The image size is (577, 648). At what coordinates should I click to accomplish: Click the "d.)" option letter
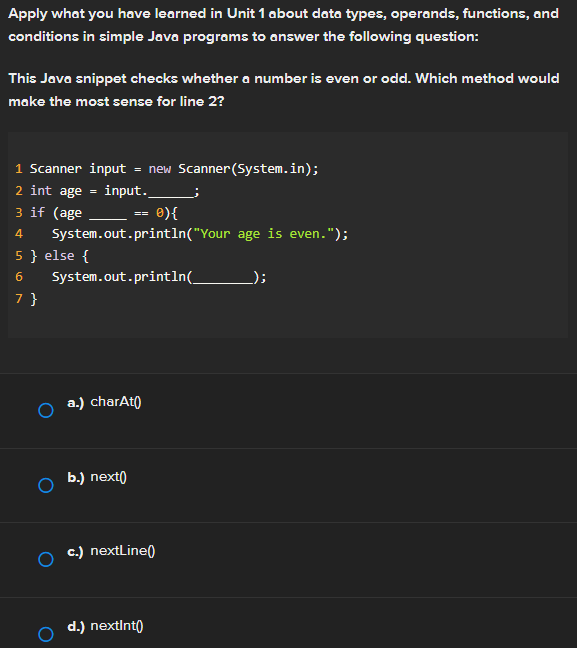point(76,626)
